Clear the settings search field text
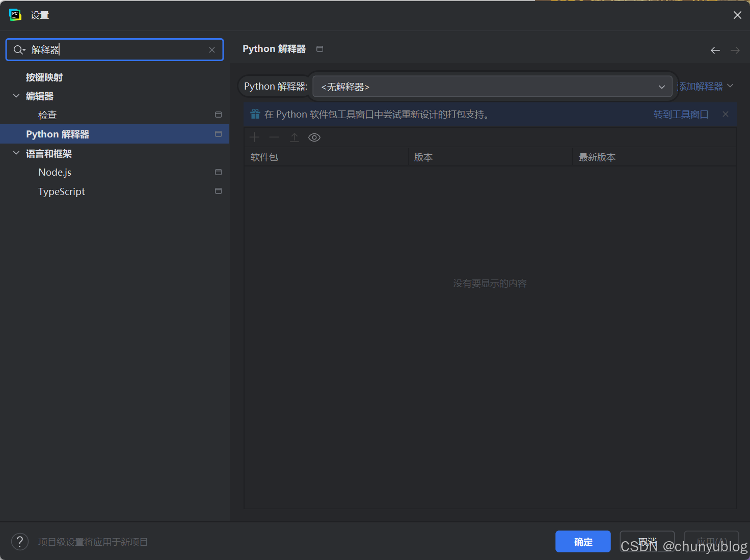This screenshot has width=750, height=560. pos(212,50)
